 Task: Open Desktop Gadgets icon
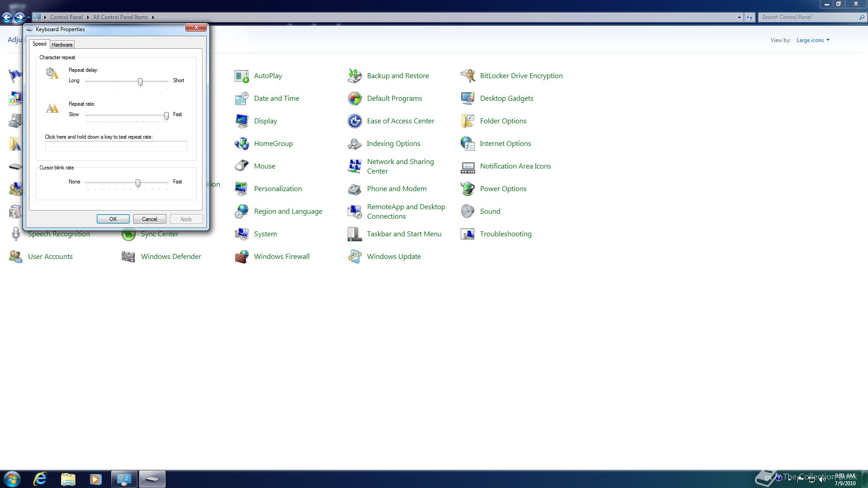[468, 99]
